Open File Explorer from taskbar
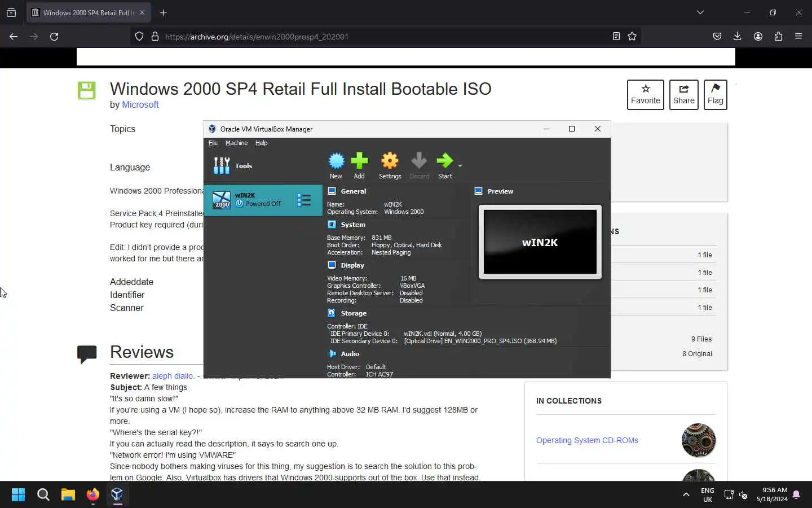 coord(68,494)
